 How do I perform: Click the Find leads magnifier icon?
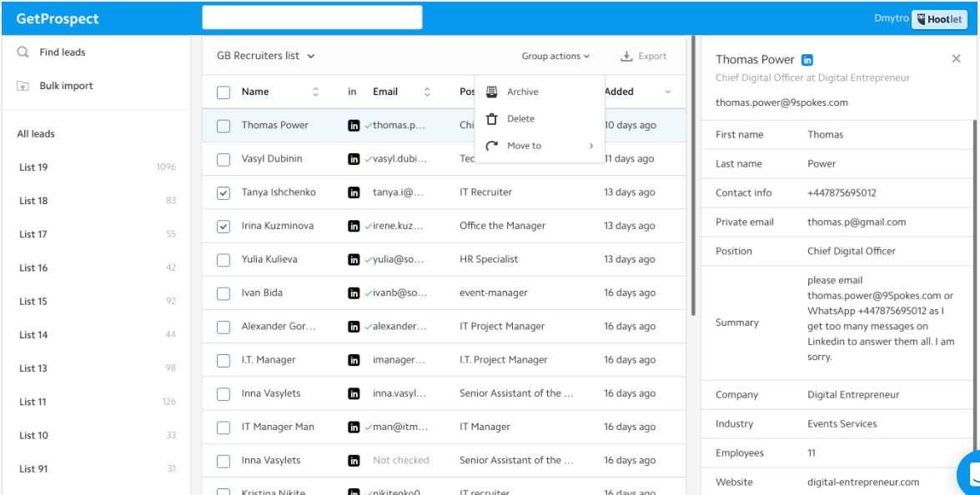23,52
